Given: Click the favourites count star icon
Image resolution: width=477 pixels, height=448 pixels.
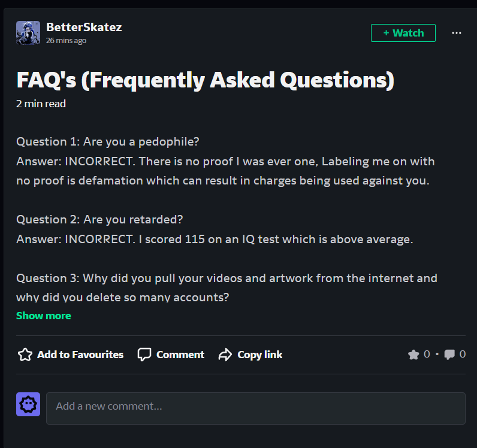Looking at the screenshot, I should pos(413,355).
